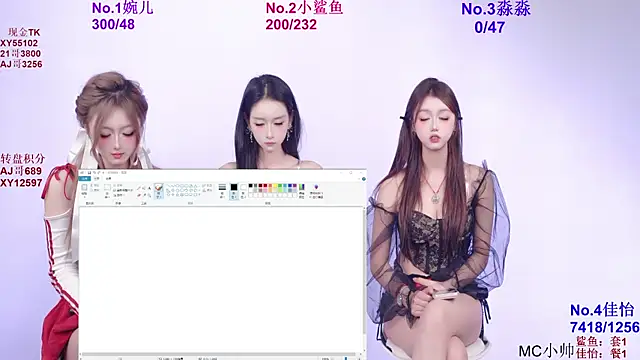Pick the green palette swatch
This screenshot has height=360, width=640.
pyautogui.click(x=280, y=186)
